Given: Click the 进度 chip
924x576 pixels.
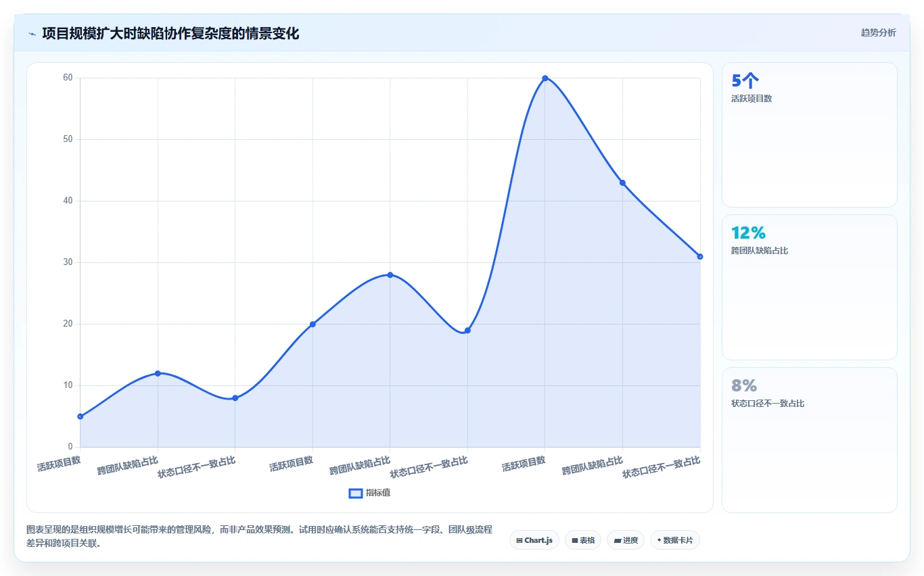Looking at the screenshot, I should click(x=626, y=540).
